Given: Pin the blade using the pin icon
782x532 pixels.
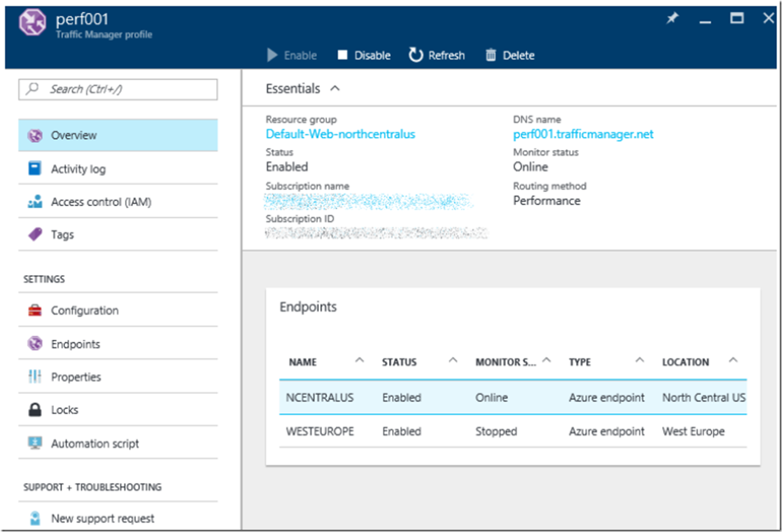Looking at the screenshot, I should [x=673, y=18].
